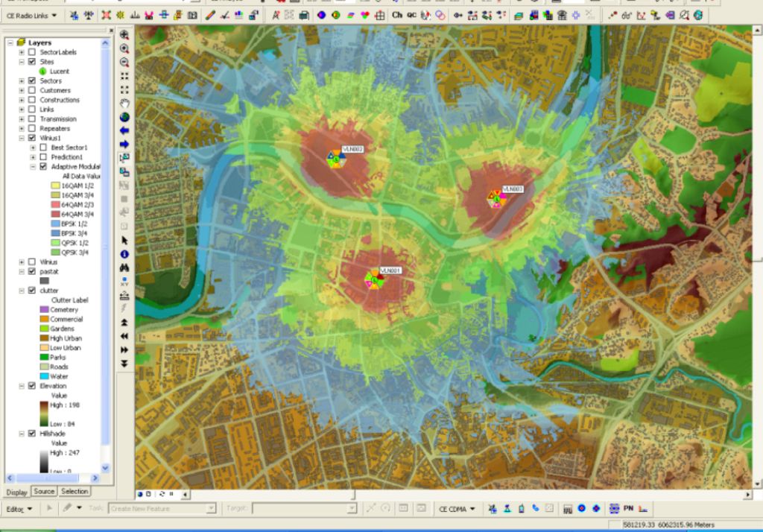Switch to the Selection tab
Image resolution: width=763 pixels, height=532 pixels.
(x=75, y=492)
